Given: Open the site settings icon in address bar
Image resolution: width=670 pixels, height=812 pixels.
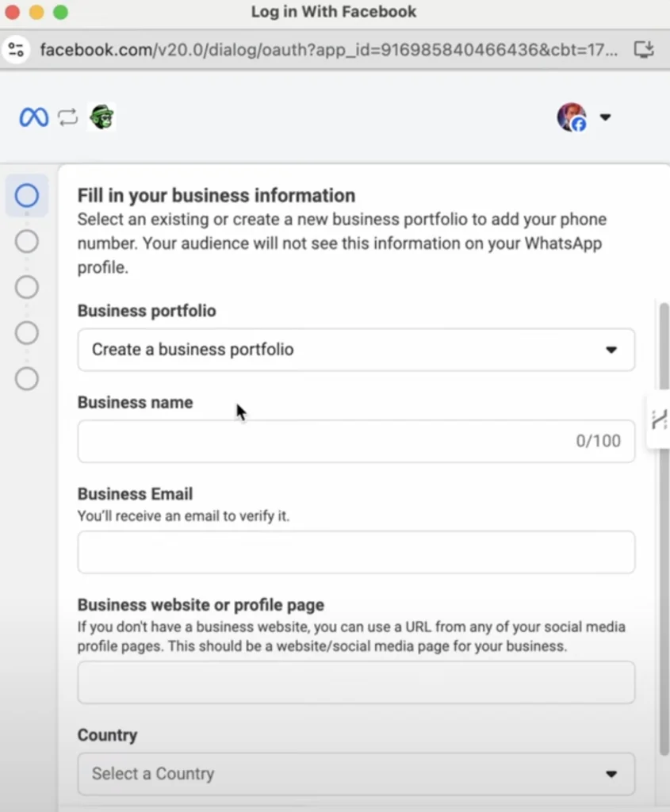Looking at the screenshot, I should (x=16, y=50).
